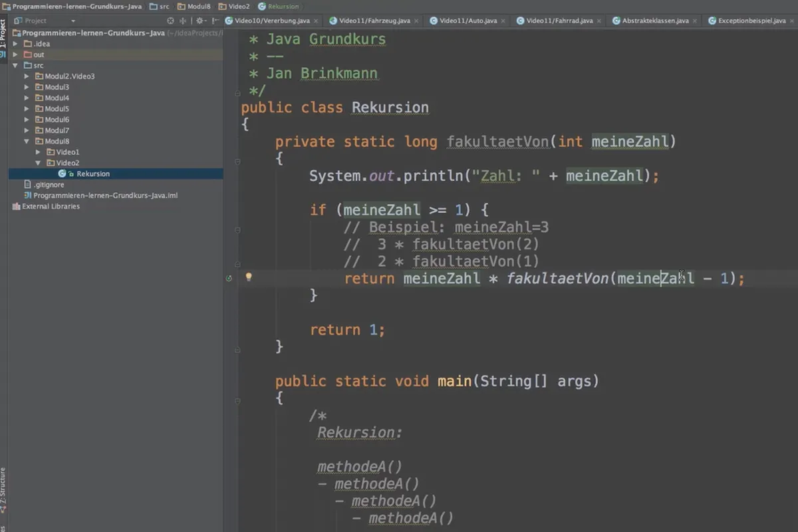The width and height of the screenshot is (798, 532).
Task: Click the .idea folder icon in tree
Action: click(x=28, y=44)
